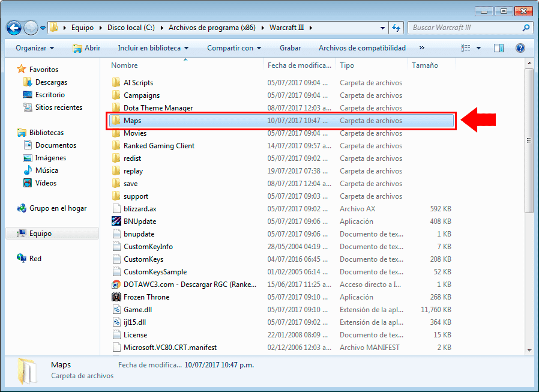Select Disco local (C:) in the breadcrumb
Screen dimensions: 539x392
pos(131,28)
